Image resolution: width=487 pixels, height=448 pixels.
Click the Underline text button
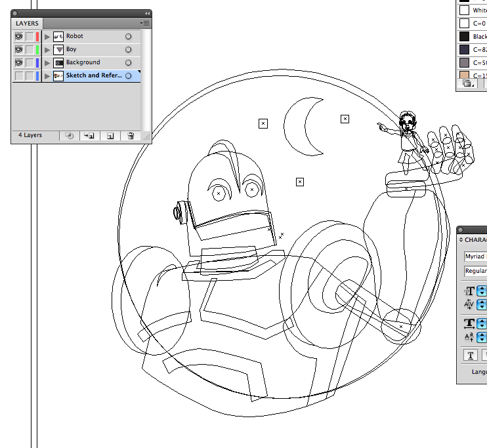[x=471, y=355]
